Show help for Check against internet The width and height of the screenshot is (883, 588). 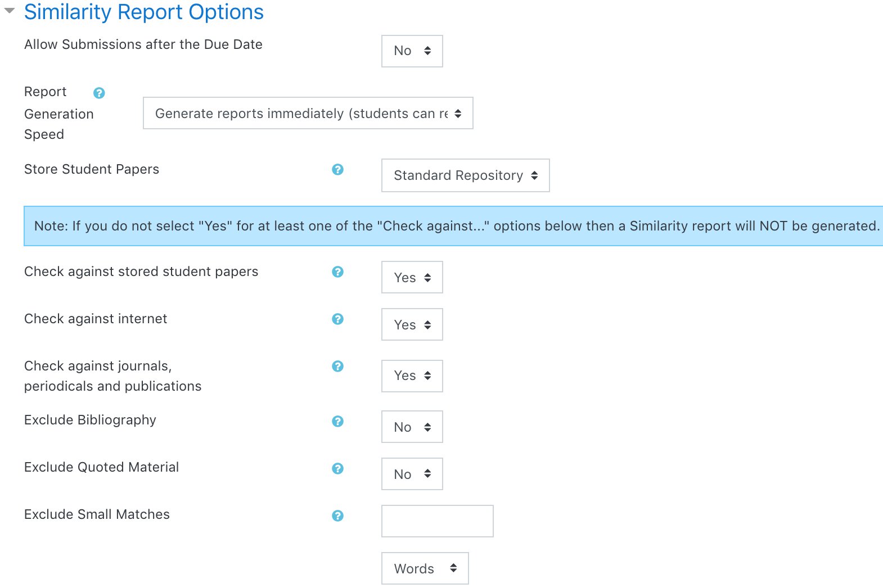pyautogui.click(x=337, y=319)
